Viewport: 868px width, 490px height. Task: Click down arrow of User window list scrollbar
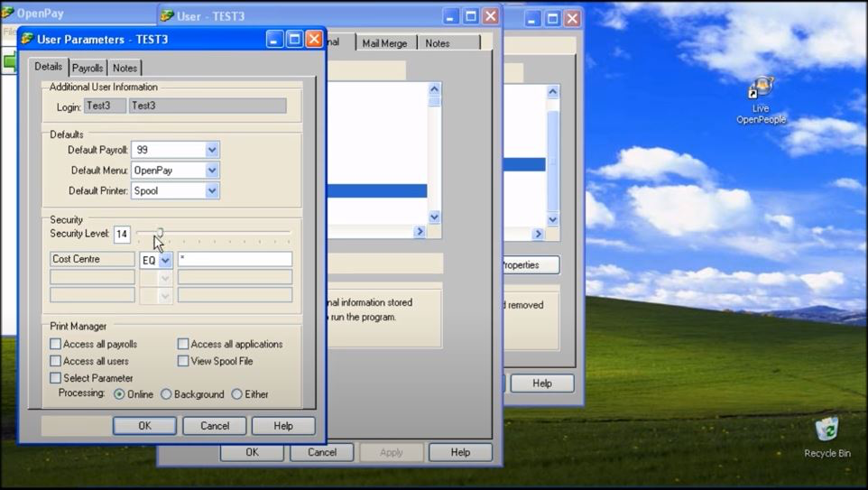pos(435,217)
